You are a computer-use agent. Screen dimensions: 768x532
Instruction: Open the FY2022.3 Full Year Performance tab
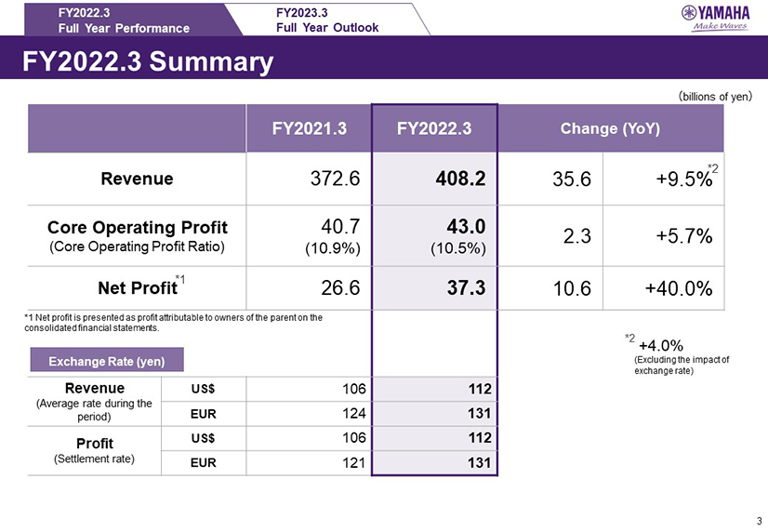pyautogui.click(x=123, y=20)
